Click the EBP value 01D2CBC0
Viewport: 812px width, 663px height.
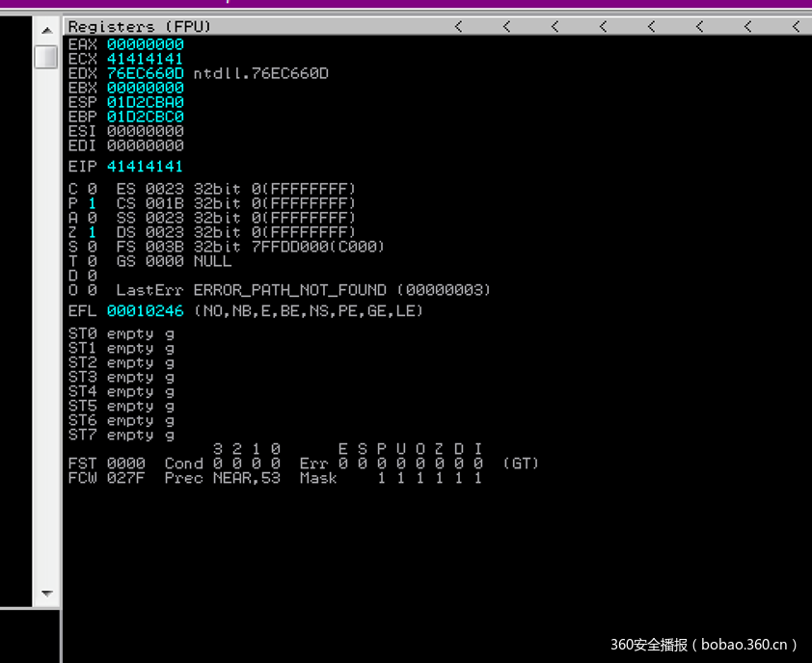(x=145, y=117)
